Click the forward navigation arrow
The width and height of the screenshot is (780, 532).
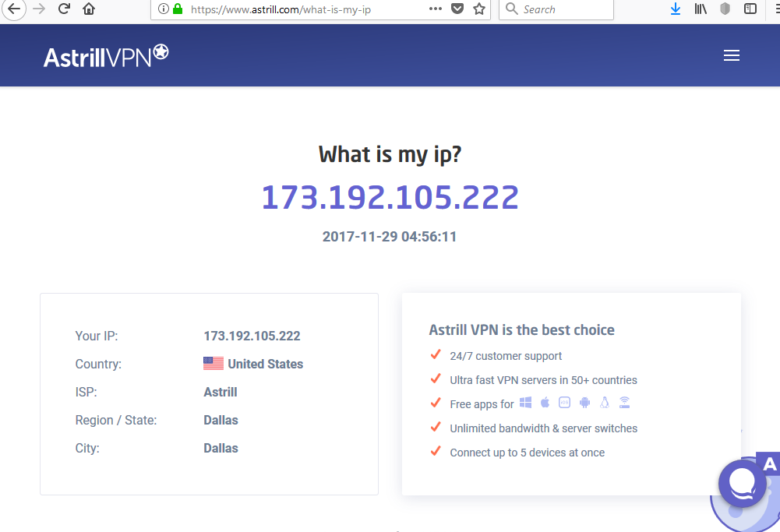click(39, 9)
